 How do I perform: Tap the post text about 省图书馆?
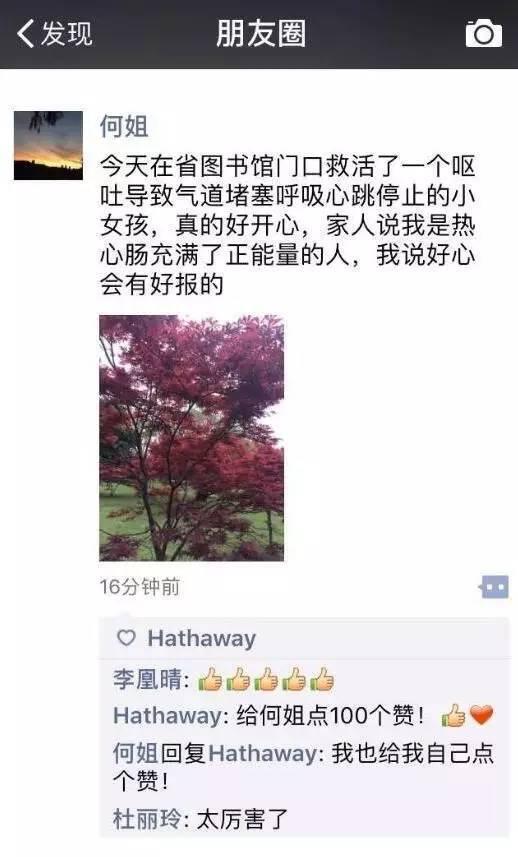pyautogui.click(x=287, y=225)
